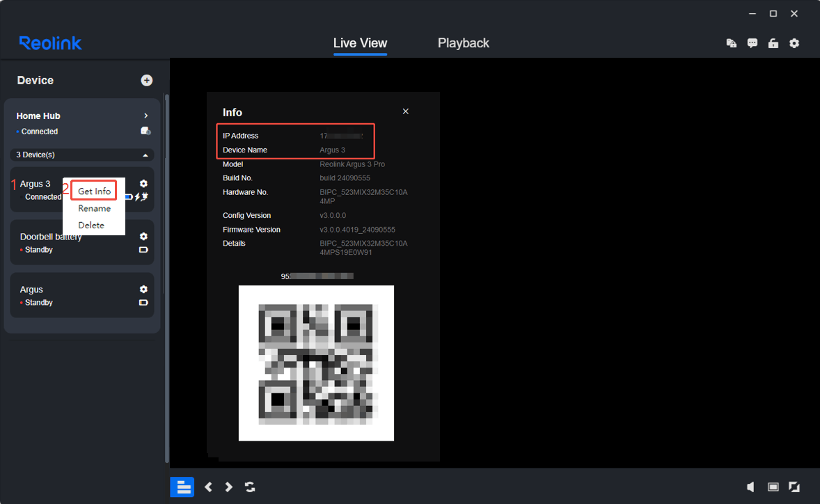
Task: Select the Home Hub device
Action: 38,116
